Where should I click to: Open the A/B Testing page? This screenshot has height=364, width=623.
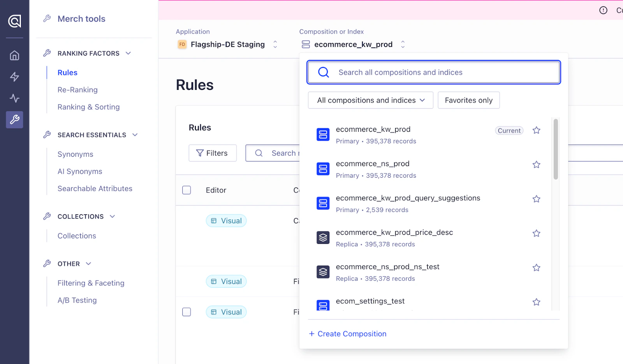pyautogui.click(x=77, y=300)
